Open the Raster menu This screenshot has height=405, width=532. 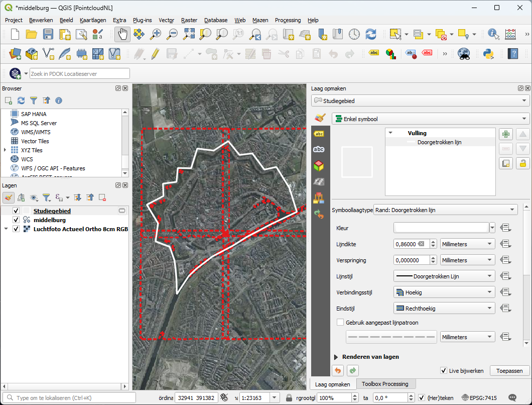click(x=189, y=20)
